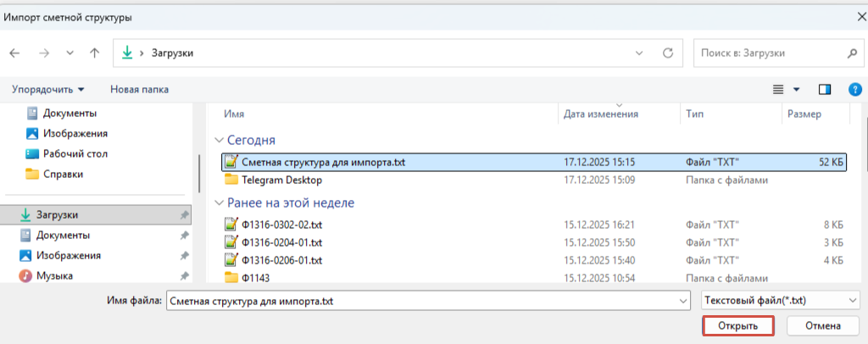Open recent locations chevron in navigation
Viewport: 868px width, 344px height.
tap(70, 53)
